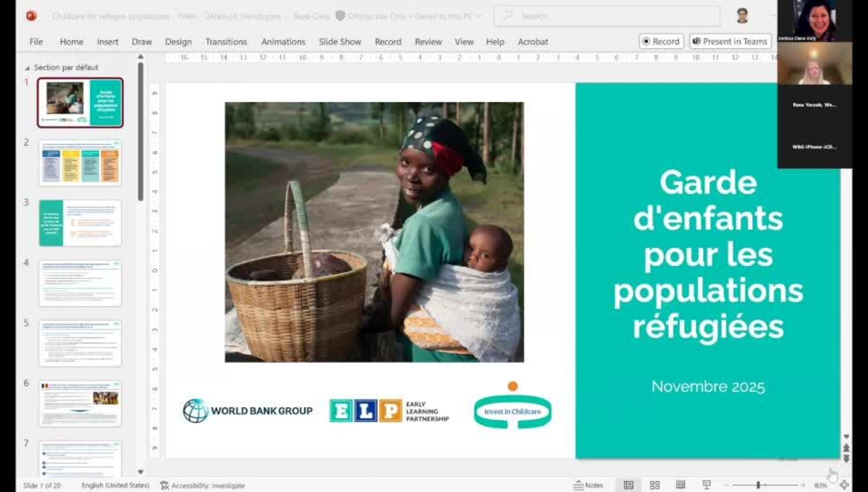Open the Acrobat tab
868x492 pixels.
click(x=533, y=41)
